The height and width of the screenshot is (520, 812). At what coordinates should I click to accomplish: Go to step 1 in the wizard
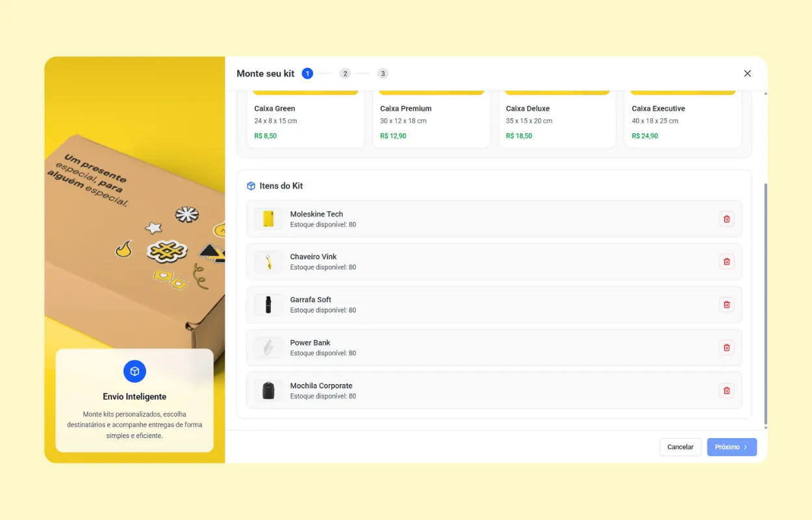(307, 73)
